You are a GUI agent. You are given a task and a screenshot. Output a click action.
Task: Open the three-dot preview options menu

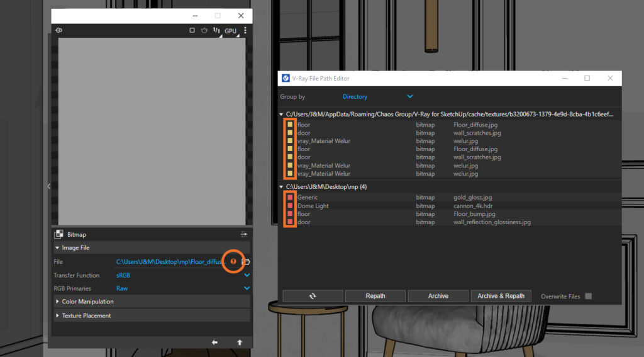click(245, 30)
